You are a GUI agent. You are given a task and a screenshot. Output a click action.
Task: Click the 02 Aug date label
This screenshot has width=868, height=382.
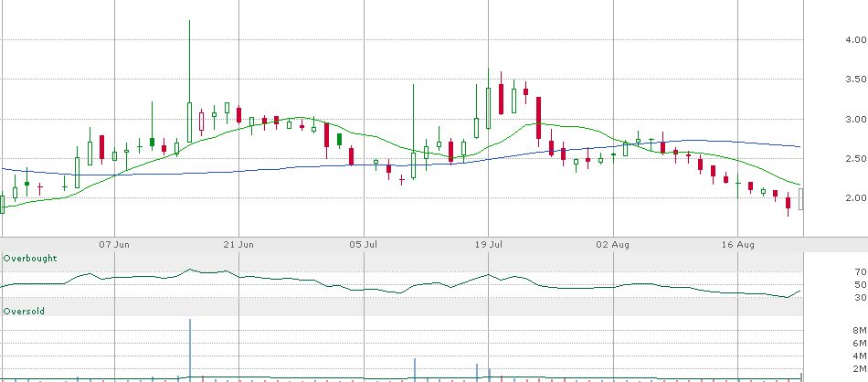click(613, 245)
